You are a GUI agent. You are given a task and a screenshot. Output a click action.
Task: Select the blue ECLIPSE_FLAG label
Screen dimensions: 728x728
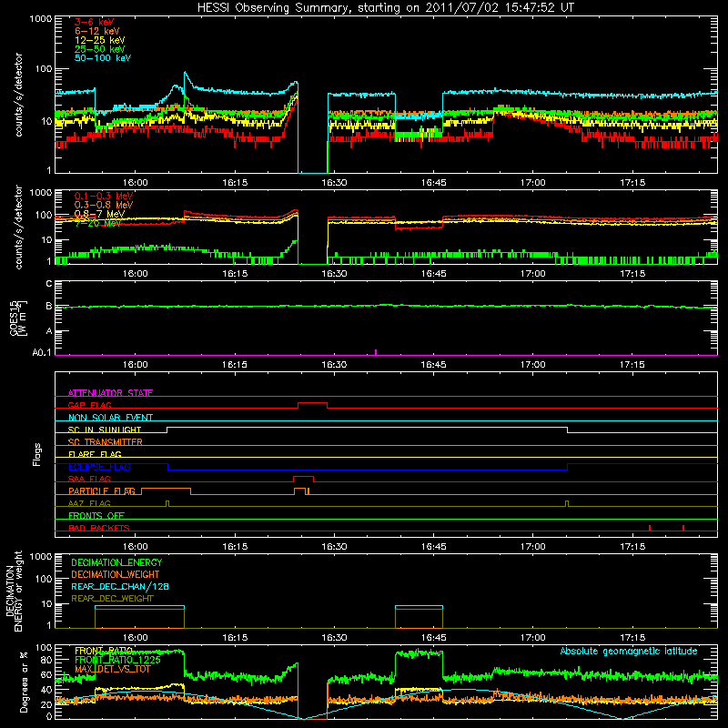(99, 467)
